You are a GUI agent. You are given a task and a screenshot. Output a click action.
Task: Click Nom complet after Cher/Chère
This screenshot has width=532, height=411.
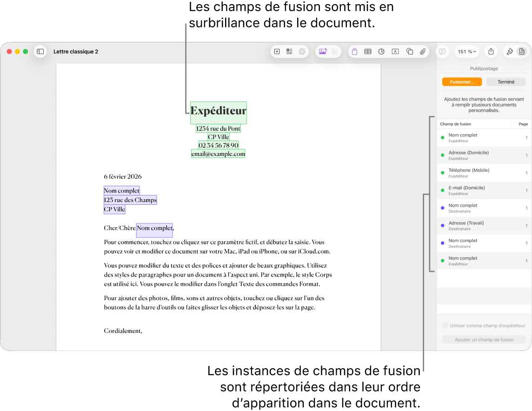coord(154,229)
